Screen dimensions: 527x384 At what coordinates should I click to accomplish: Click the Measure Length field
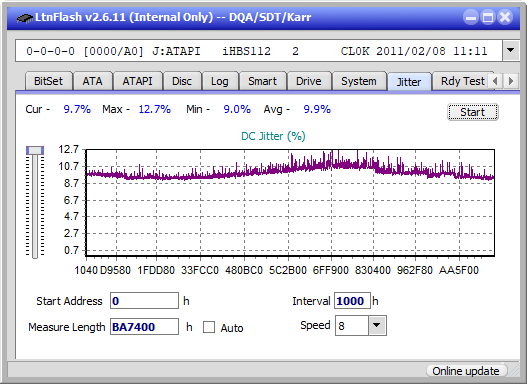pyautogui.click(x=145, y=327)
